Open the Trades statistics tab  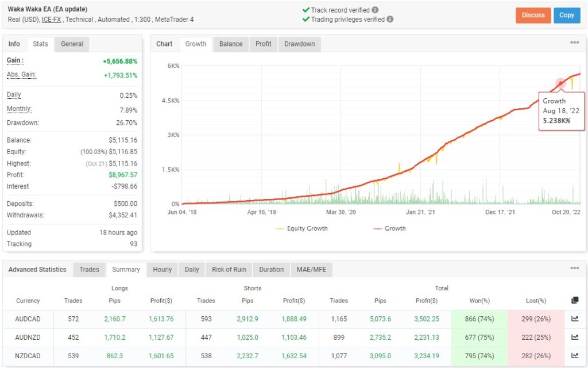(89, 270)
